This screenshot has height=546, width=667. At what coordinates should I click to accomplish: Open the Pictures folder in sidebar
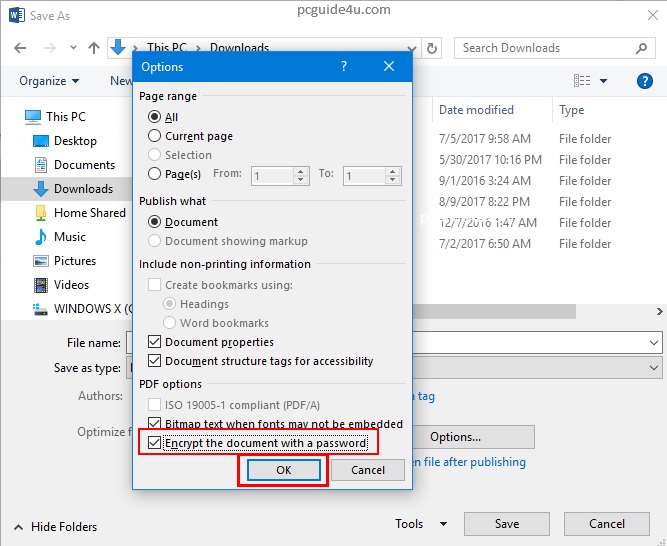(x=74, y=261)
